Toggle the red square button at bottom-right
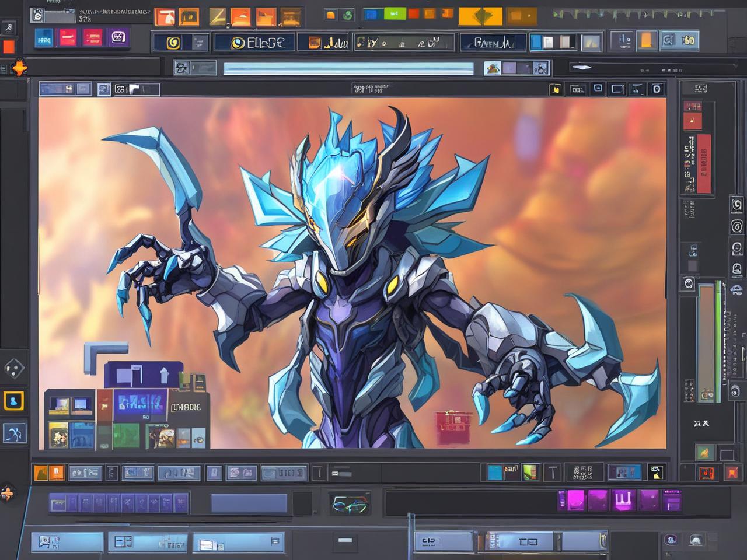The width and height of the screenshot is (747, 560). click(732, 472)
